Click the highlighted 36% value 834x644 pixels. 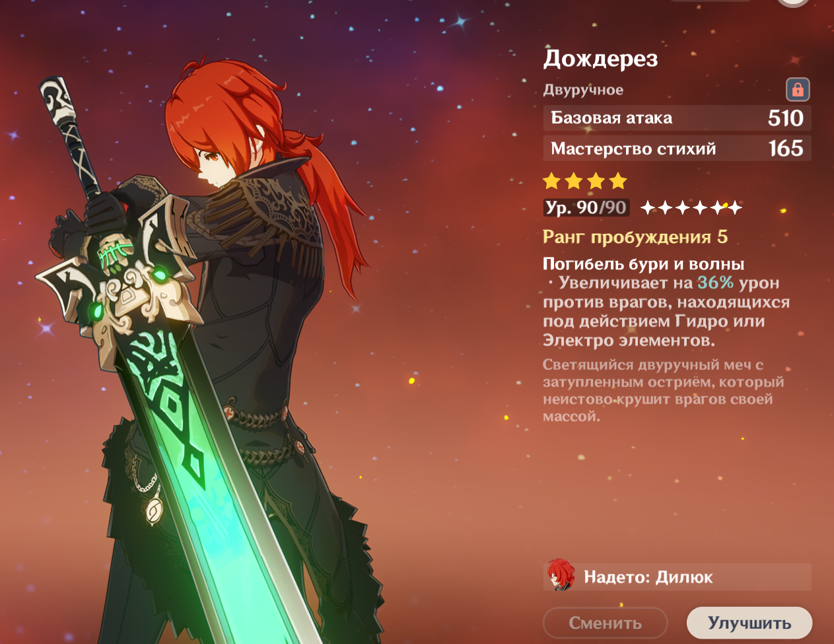tap(715, 283)
